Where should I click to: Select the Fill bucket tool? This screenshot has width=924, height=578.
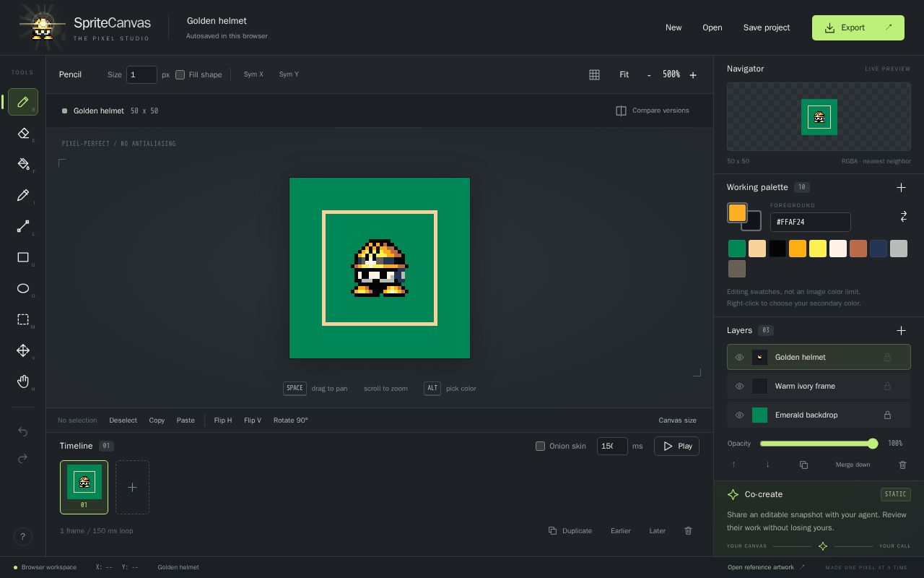point(23,164)
